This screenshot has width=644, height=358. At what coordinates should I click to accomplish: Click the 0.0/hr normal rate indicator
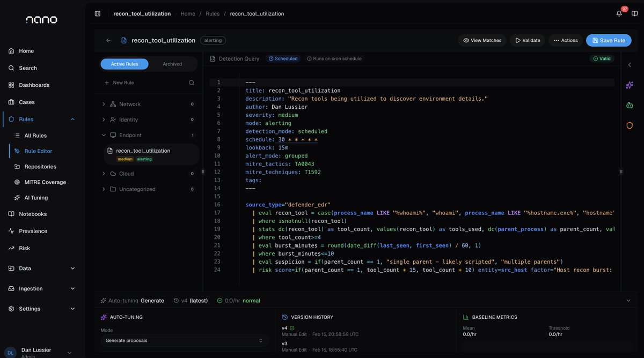coord(239,301)
